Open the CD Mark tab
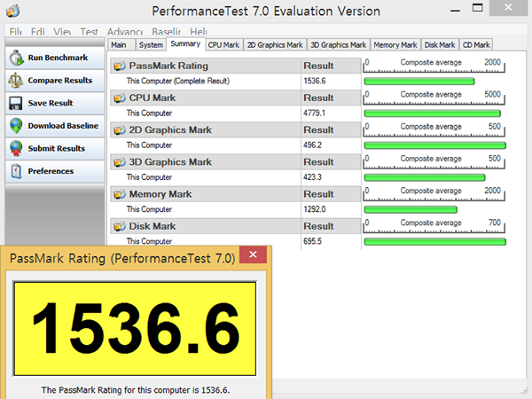The width and height of the screenshot is (532, 399). point(476,45)
